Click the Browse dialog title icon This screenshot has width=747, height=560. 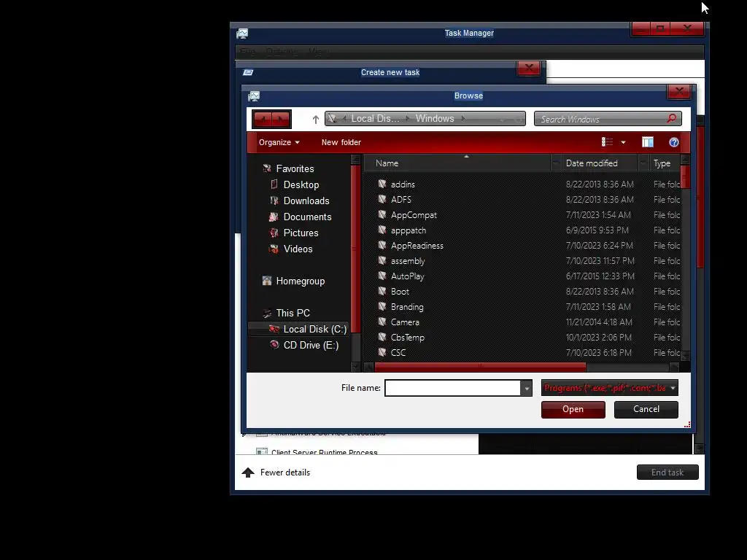coord(254,96)
